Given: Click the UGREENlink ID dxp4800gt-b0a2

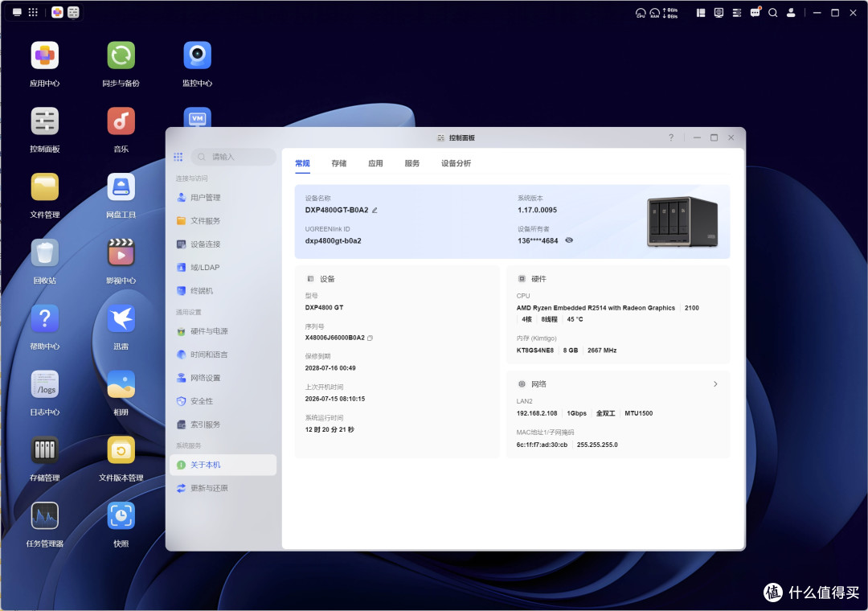Looking at the screenshot, I should click(x=333, y=241).
